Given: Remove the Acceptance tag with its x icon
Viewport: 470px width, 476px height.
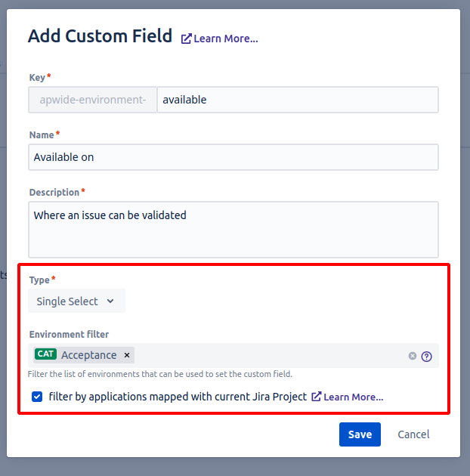Looking at the screenshot, I should tap(127, 355).
